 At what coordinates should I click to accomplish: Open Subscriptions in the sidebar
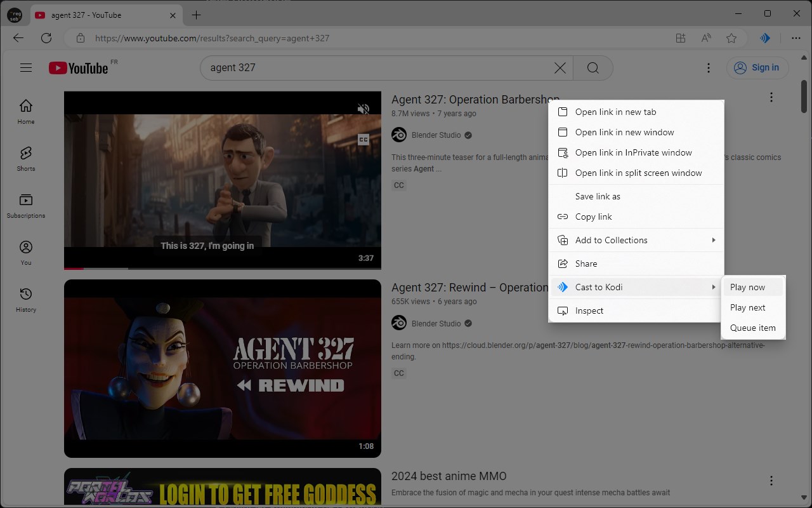pos(26,205)
